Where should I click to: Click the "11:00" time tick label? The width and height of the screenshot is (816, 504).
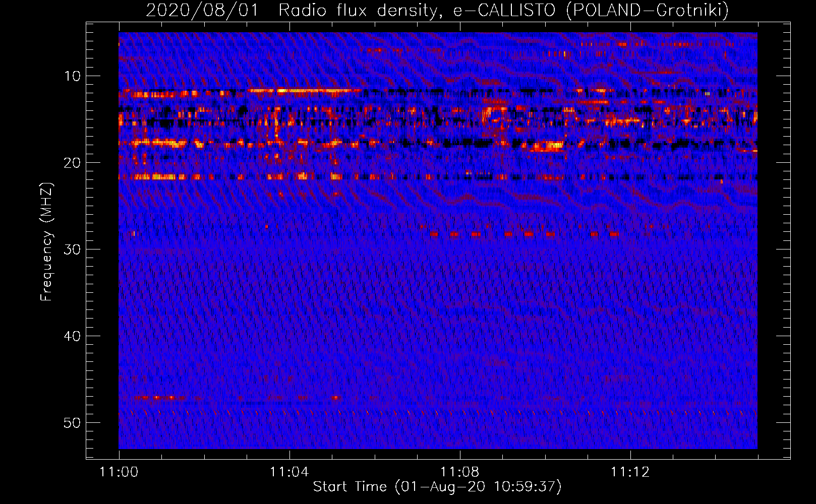coord(119,472)
